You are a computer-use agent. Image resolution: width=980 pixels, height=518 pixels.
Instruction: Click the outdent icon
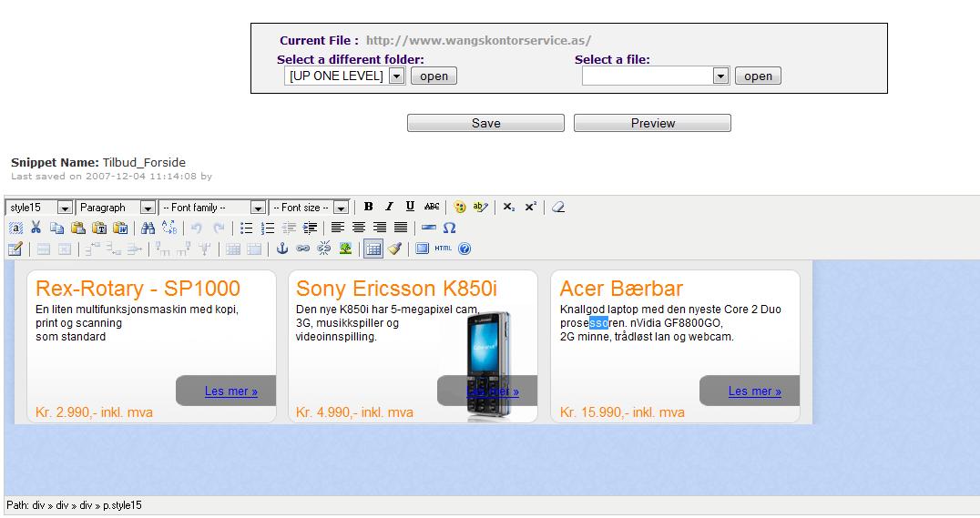288,229
